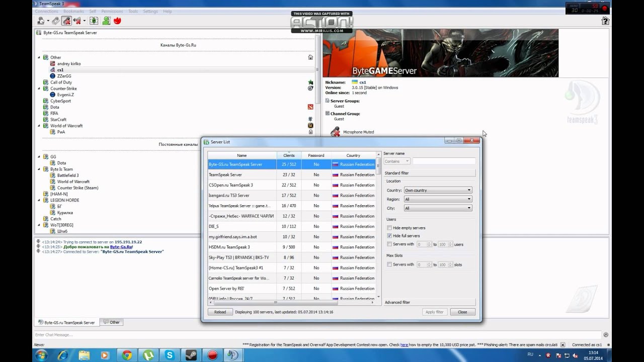Open the Region dropdown
644x362 pixels.
point(438,199)
